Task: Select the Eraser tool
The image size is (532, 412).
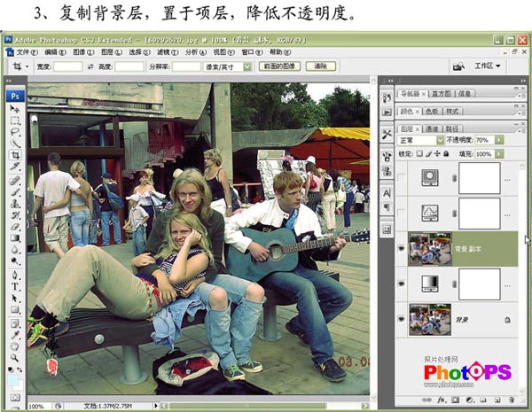Action: (x=14, y=227)
